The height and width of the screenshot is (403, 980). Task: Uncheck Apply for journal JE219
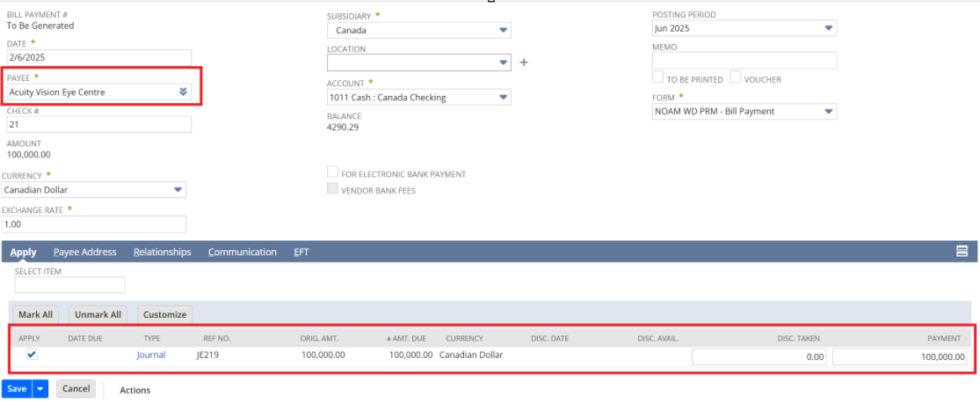tap(32, 355)
